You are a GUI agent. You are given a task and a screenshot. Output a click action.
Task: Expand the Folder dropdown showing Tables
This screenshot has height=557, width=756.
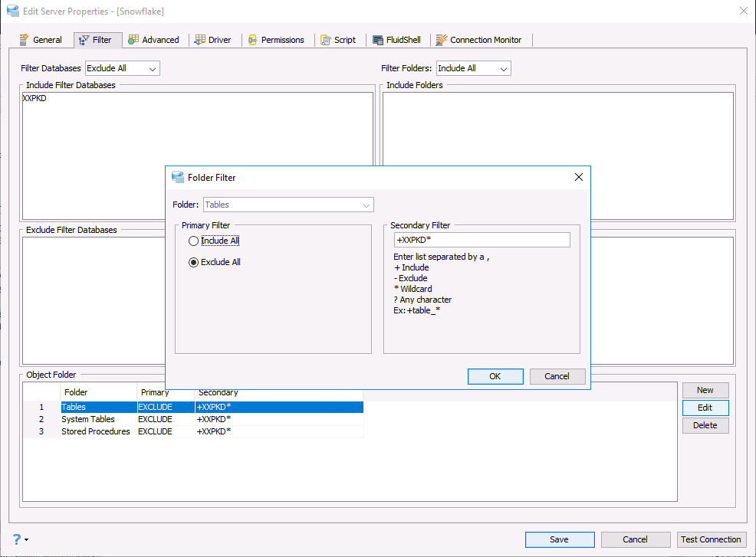click(x=288, y=205)
